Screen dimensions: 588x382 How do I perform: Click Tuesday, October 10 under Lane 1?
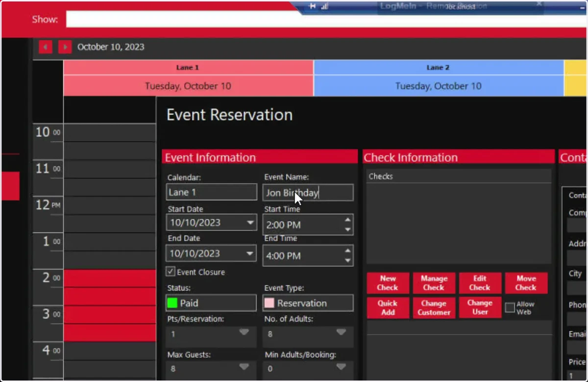pyautogui.click(x=188, y=86)
